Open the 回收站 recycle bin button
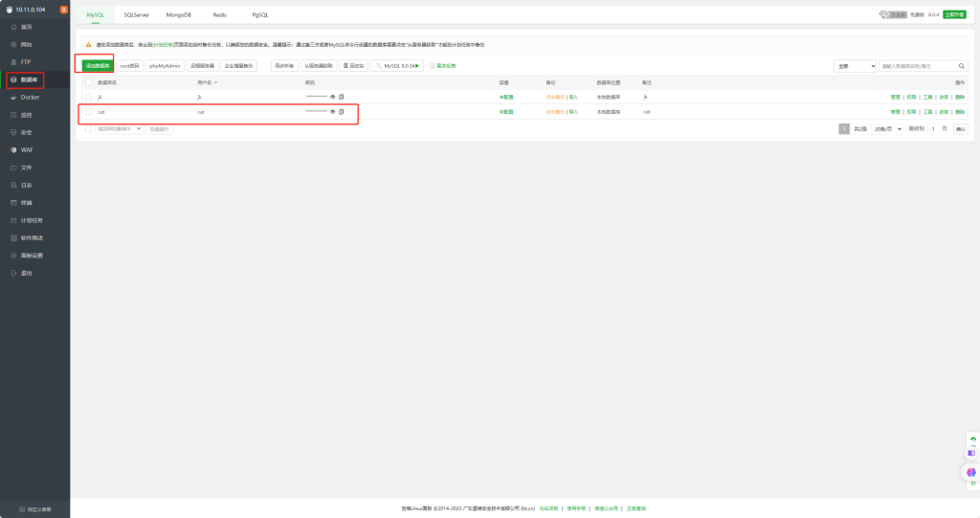980x518 pixels. 354,66
